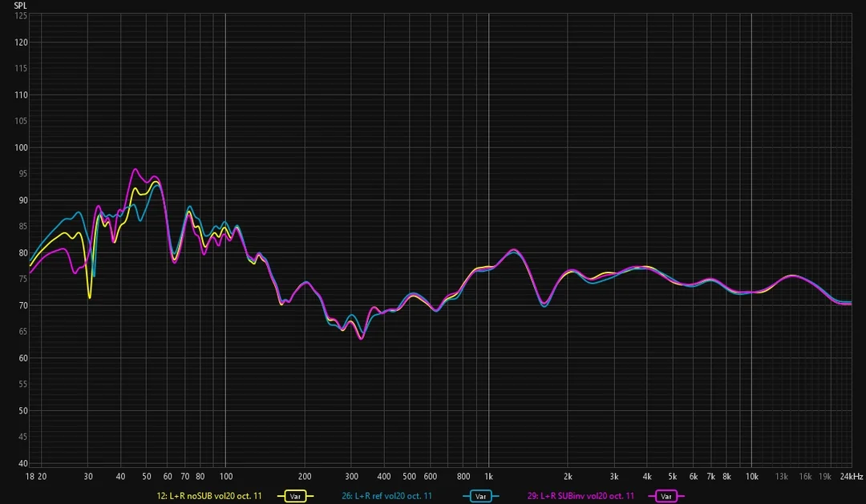The image size is (866, 504).
Task: Click the 24kHz label on the frequency axis
Action: (x=851, y=477)
